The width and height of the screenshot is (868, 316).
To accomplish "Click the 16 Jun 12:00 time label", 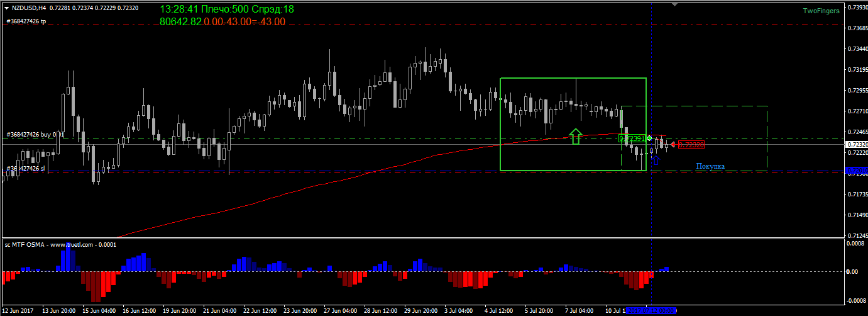I will tap(140, 311).
